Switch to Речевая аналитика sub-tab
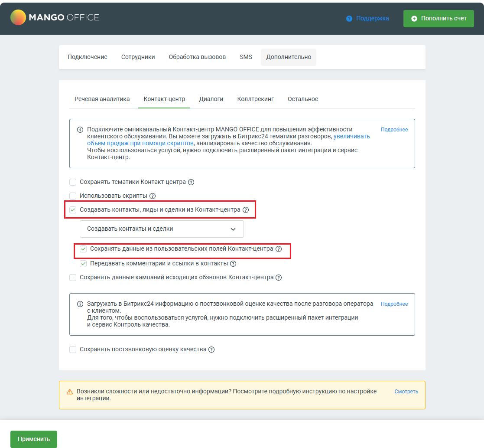This screenshot has height=448, width=484. click(102, 99)
